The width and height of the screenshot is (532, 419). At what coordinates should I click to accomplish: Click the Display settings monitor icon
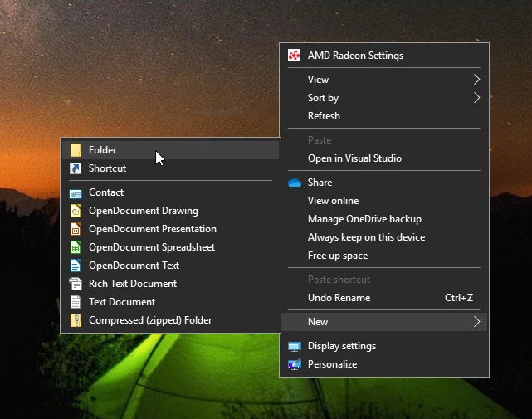(294, 346)
